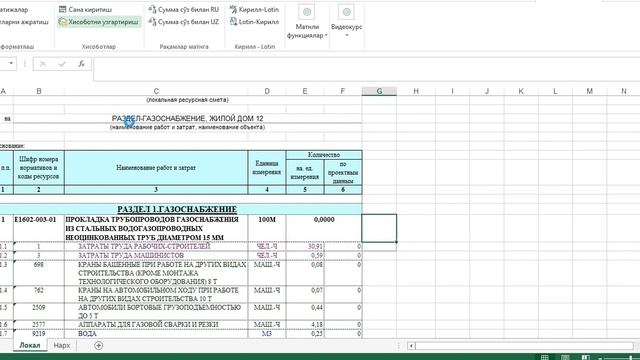
Task: Select column M header
Action: pyautogui.click(x=589, y=91)
